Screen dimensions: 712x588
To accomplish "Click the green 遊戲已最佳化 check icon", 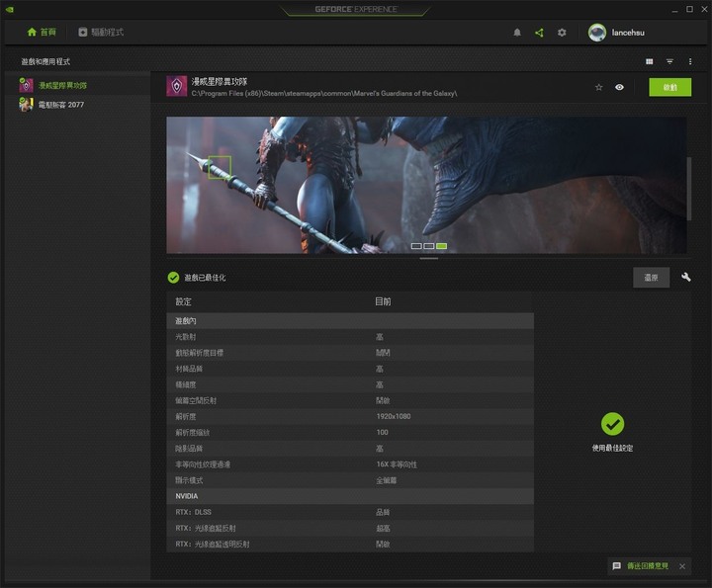I will click(x=173, y=278).
